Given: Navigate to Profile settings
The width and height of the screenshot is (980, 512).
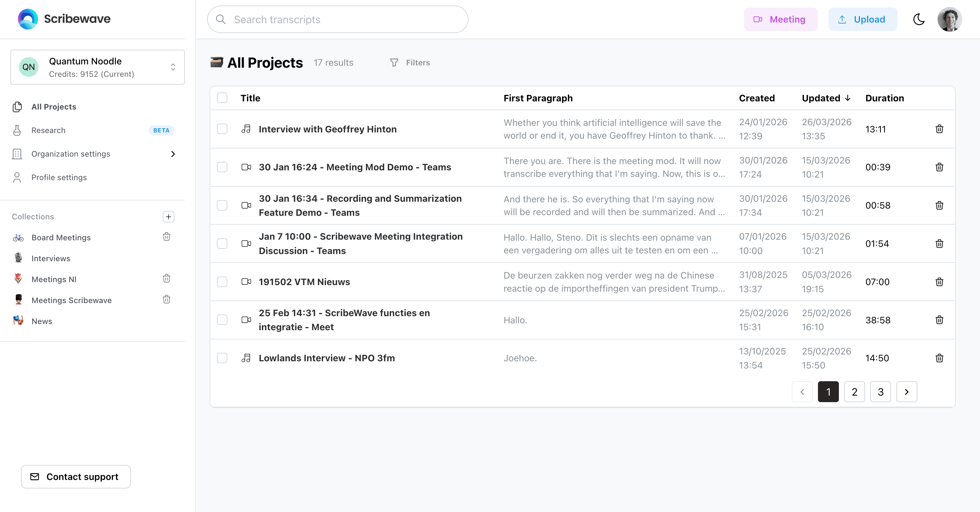Looking at the screenshot, I should 59,177.
